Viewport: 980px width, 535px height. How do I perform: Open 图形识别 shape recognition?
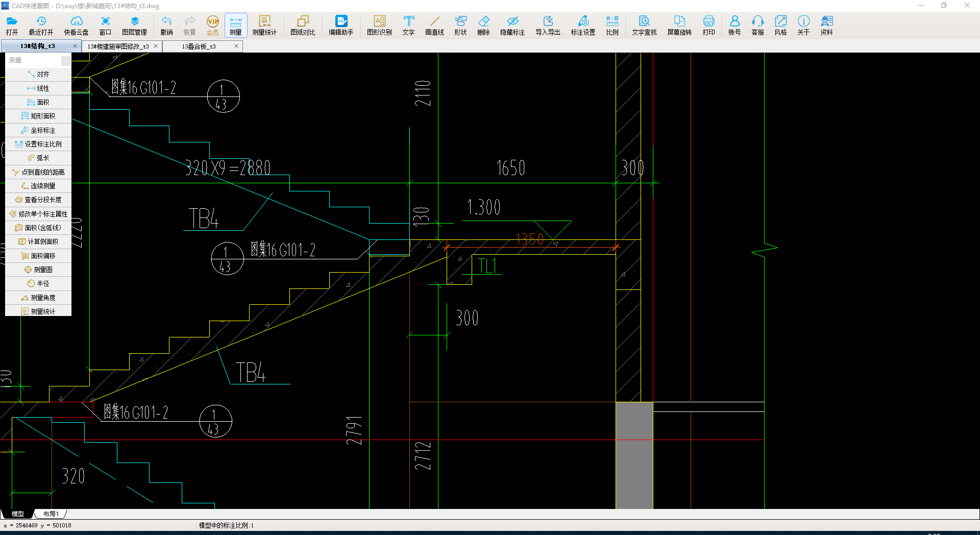point(379,25)
